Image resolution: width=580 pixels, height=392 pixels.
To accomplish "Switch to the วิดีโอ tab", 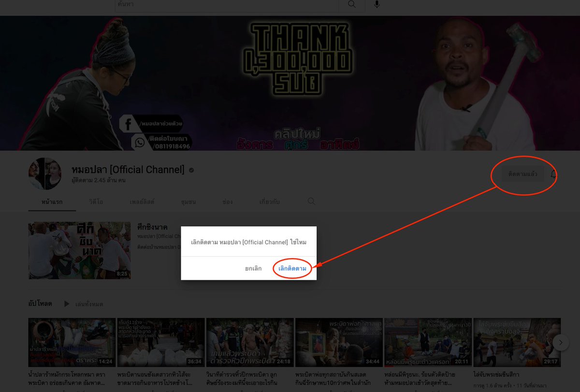I will point(97,202).
